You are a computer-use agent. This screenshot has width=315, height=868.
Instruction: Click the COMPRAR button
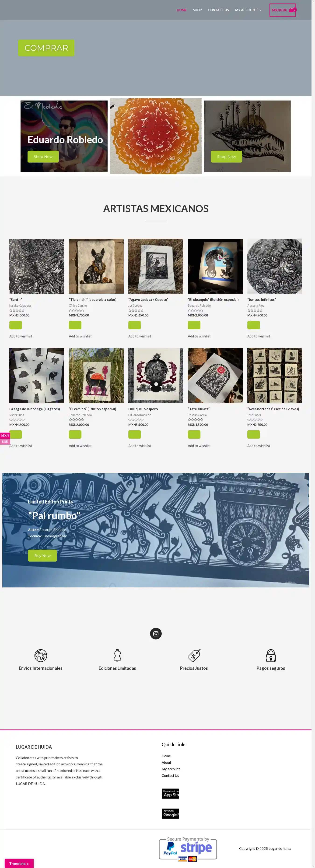click(46, 48)
